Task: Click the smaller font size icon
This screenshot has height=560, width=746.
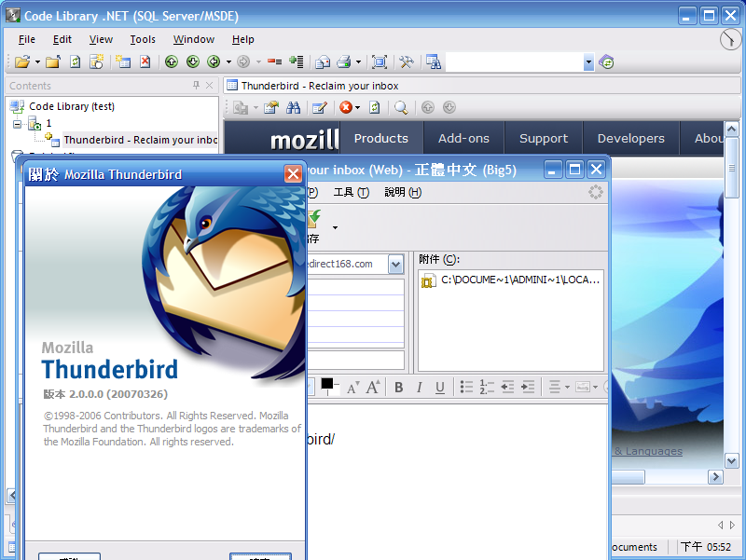Action: tap(353, 388)
